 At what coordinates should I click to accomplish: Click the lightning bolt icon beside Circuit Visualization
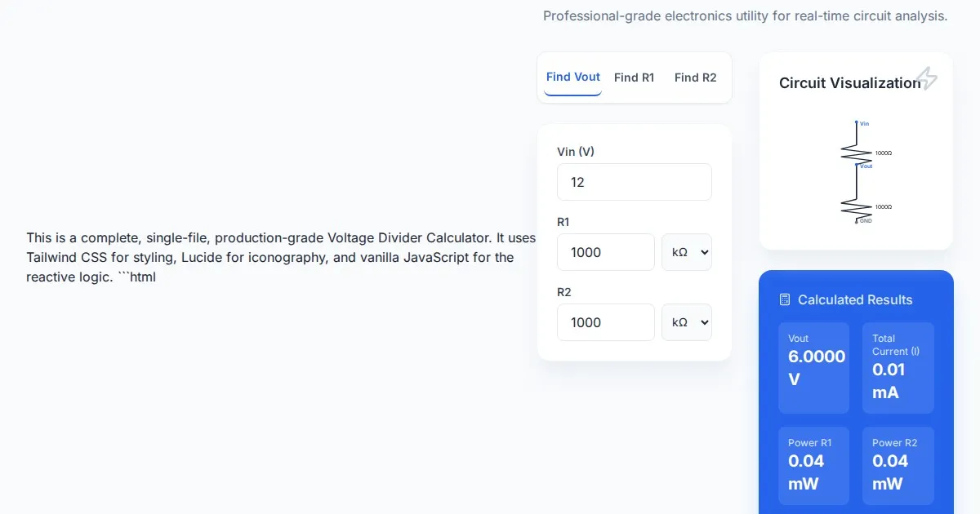point(925,79)
